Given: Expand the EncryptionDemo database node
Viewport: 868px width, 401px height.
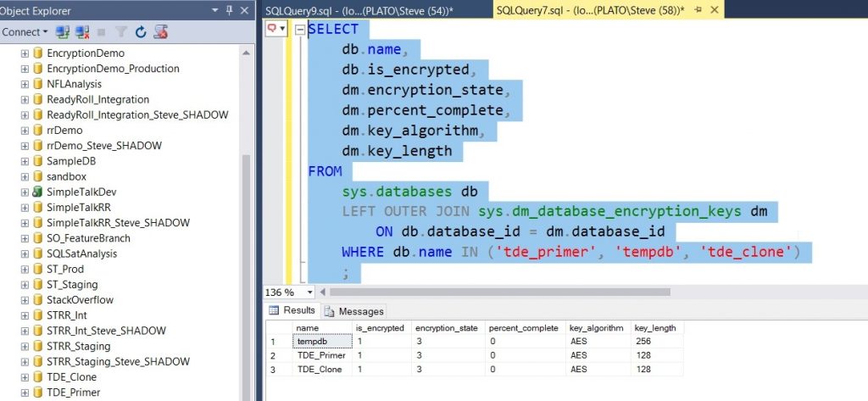Looking at the screenshot, I should point(25,53).
